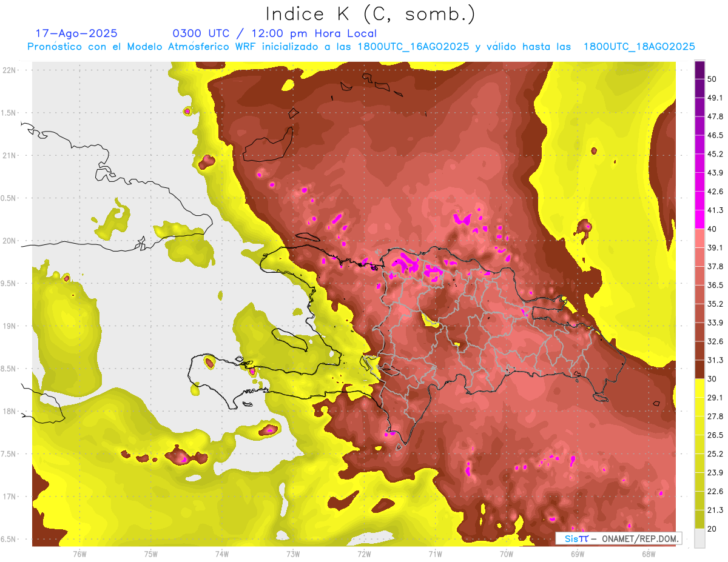The image size is (728, 562).
Task: Click the "41.3" color scale value
Action: [715, 210]
